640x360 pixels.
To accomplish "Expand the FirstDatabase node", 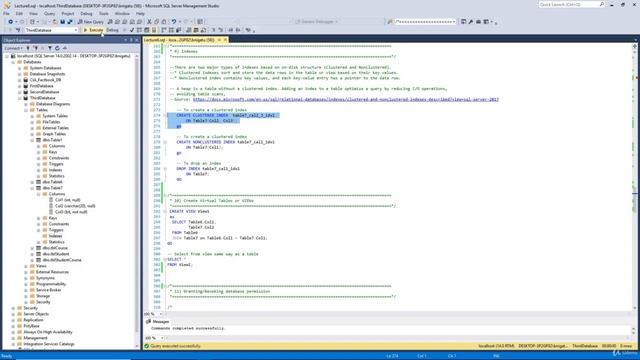I will [x=19, y=86].
